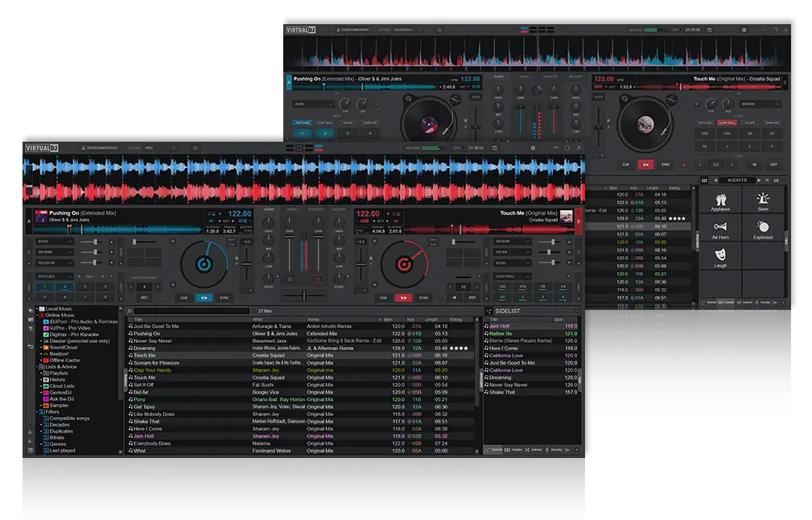Open the LOOP ROLL pad mode dropdown
The height and width of the screenshot is (520, 812).
(512, 277)
